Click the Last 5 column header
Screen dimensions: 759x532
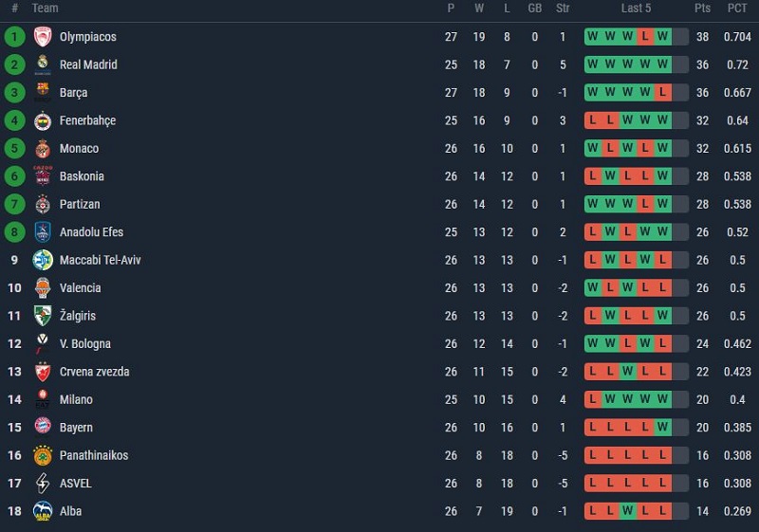[636, 9]
